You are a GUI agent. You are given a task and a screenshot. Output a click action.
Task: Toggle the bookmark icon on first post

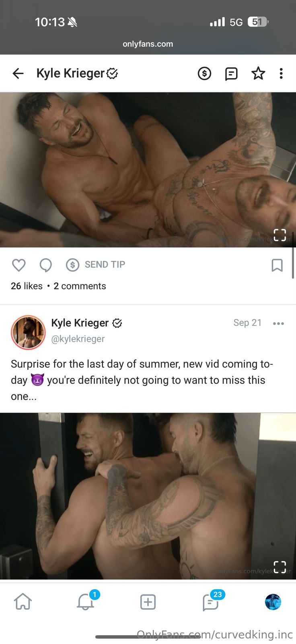click(x=277, y=265)
